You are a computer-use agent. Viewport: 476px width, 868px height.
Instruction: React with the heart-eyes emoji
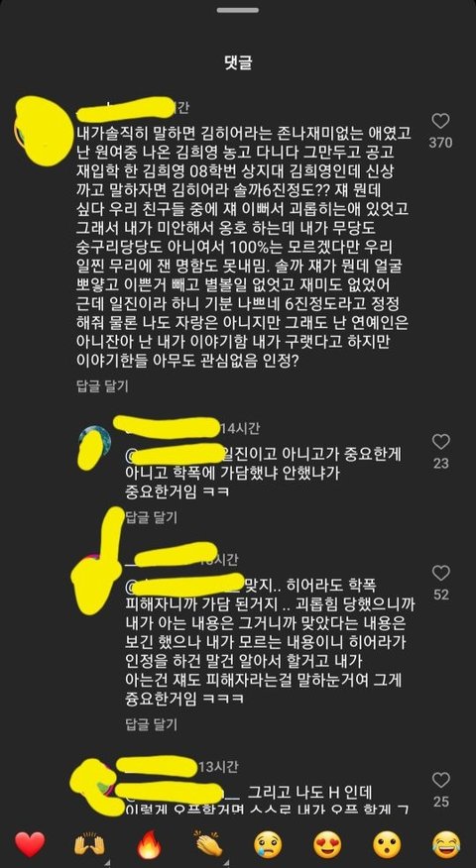tap(327, 845)
